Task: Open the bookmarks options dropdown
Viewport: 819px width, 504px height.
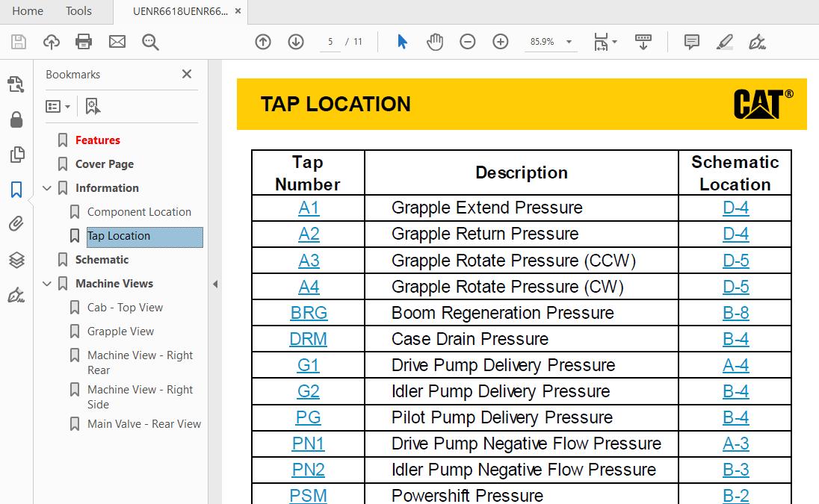Action: click(58, 107)
